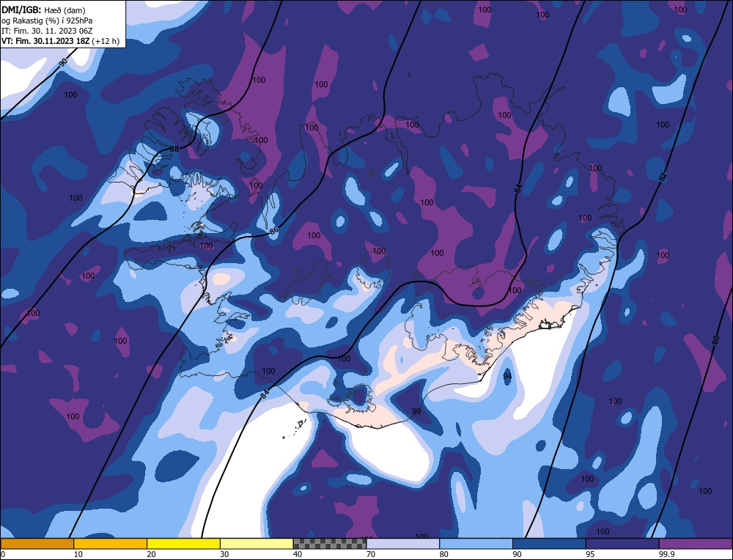Click the gray checkered 40–70 legend swatch
Screen dimensions: 733x560
[330, 544]
